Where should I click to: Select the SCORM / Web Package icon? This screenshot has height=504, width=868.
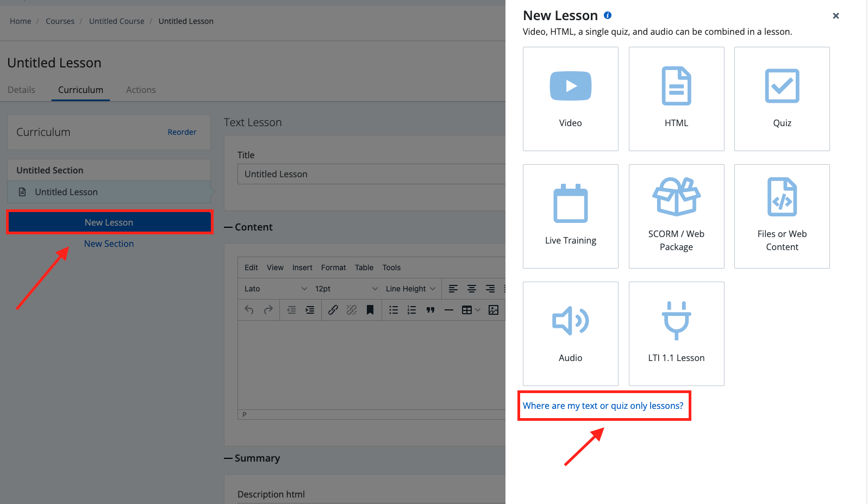click(676, 197)
